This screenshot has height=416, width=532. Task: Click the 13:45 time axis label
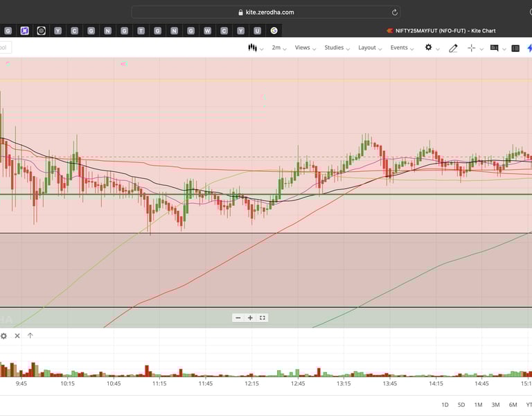389,383
